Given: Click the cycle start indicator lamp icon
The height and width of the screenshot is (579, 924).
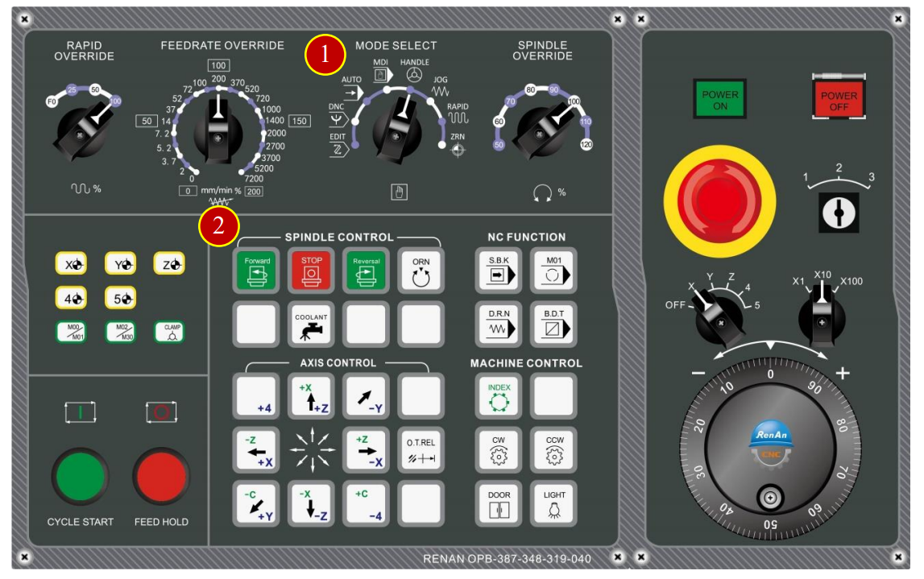Looking at the screenshot, I should [x=80, y=412].
